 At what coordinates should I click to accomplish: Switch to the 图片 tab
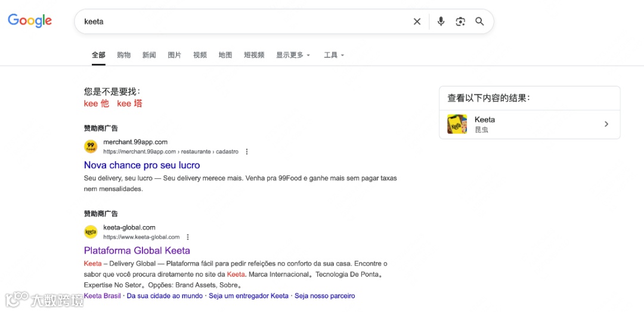(175, 55)
